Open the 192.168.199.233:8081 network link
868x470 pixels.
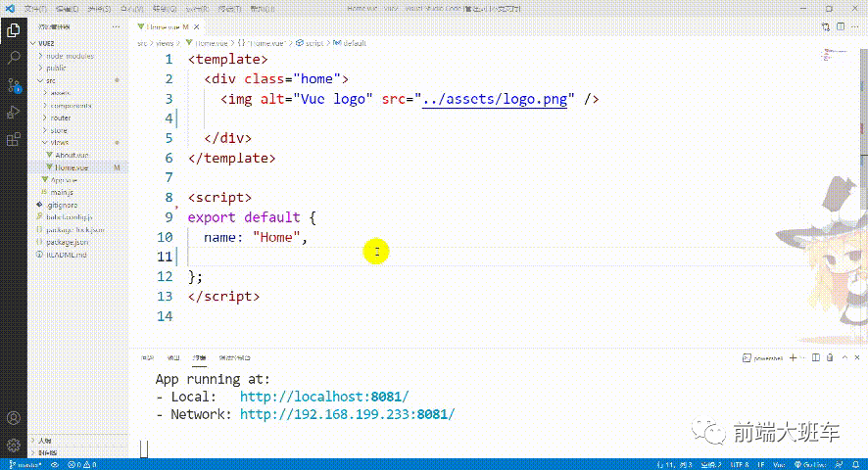click(x=347, y=414)
